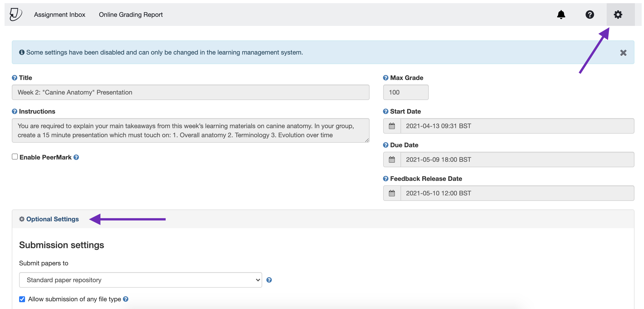644x309 pixels.
Task: Collapse the Optional Settings section
Action: pyautogui.click(x=53, y=219)
